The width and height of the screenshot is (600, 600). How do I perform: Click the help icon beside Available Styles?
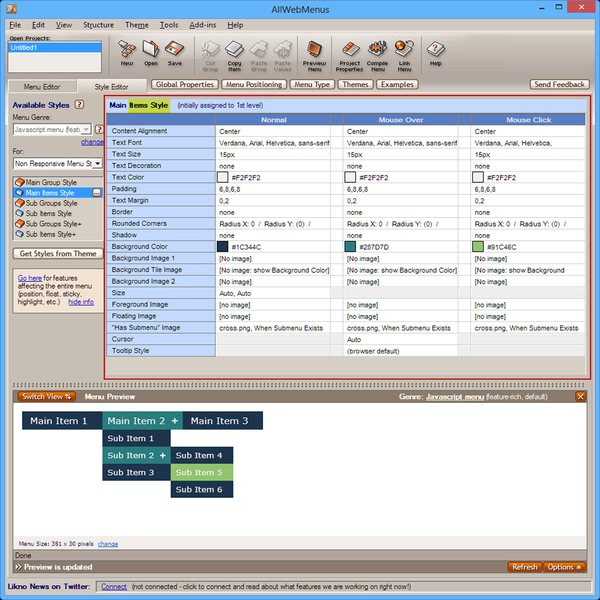click(79, 104)
